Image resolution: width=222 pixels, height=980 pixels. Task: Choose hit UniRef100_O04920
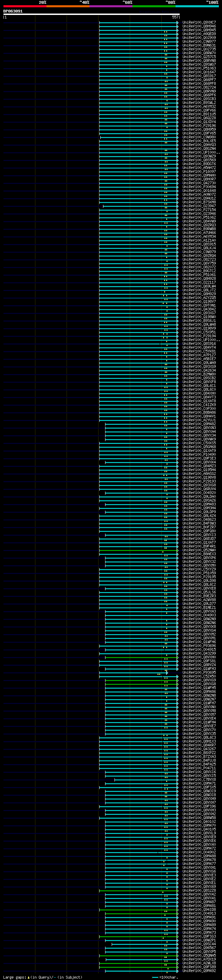pos(199,493)
